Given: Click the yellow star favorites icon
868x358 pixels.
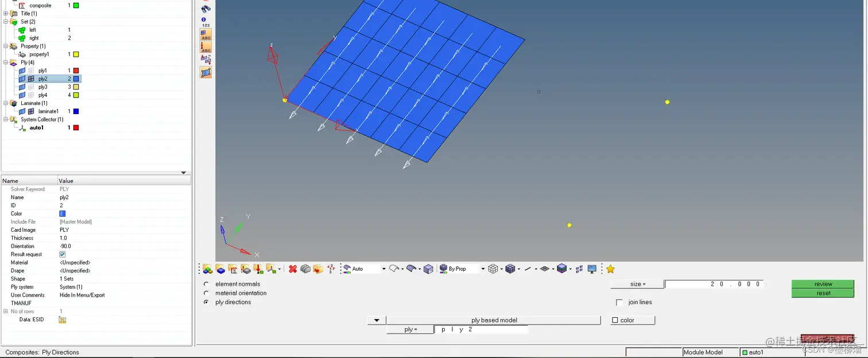Looking at the screenshot, I should coord(610,268).
